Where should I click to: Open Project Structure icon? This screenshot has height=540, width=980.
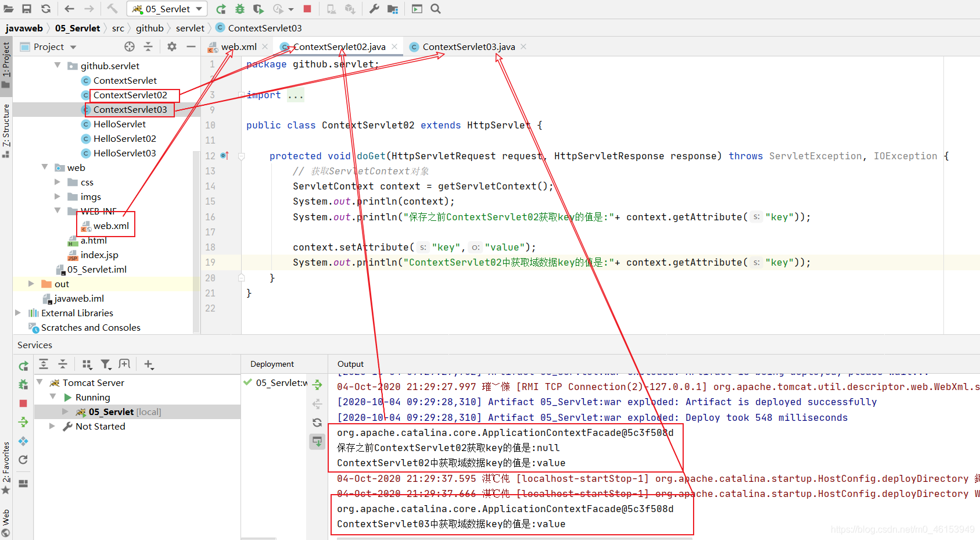pyautogui.click(x=393, y=9)
